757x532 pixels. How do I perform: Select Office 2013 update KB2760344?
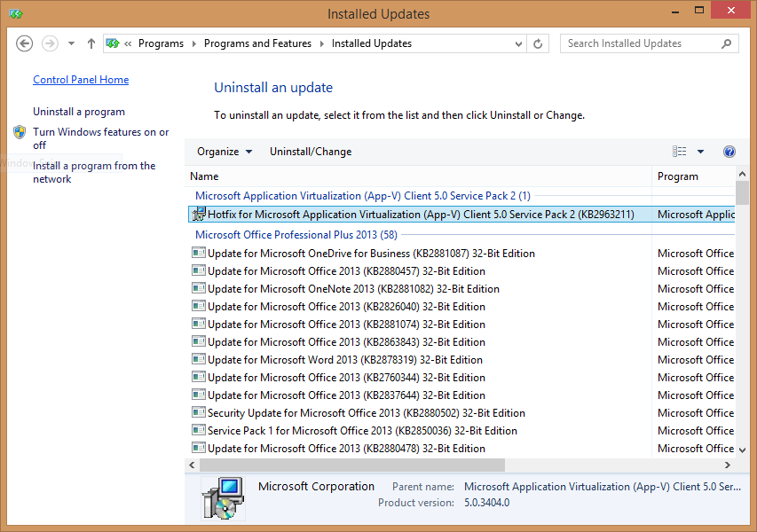[461, 378]
